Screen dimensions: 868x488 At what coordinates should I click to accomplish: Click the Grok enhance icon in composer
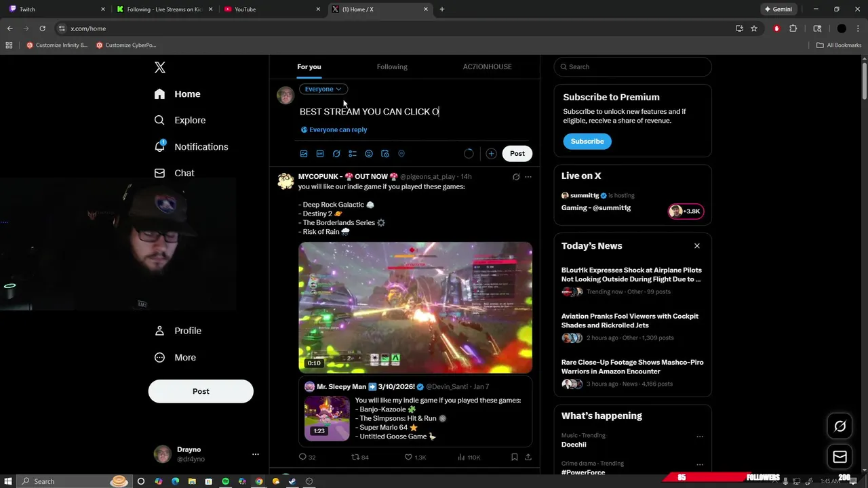click(x=336, y=154)
